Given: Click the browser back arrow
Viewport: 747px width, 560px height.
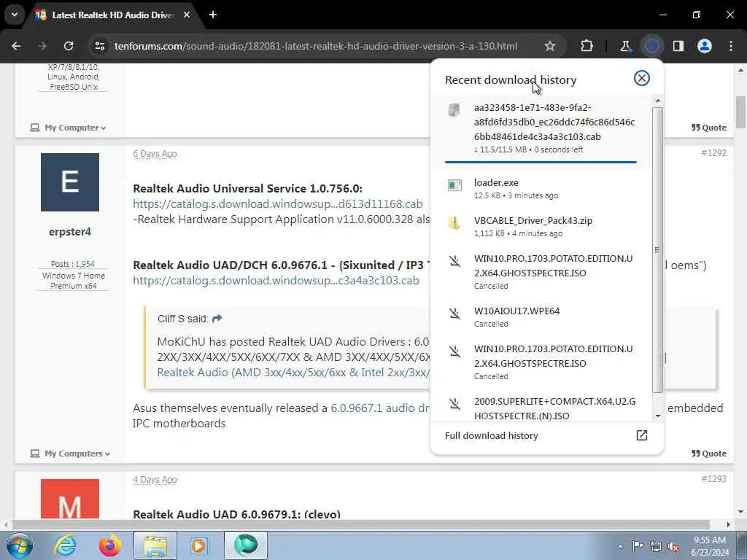Looking at the screenshot, I should [16, 46].
